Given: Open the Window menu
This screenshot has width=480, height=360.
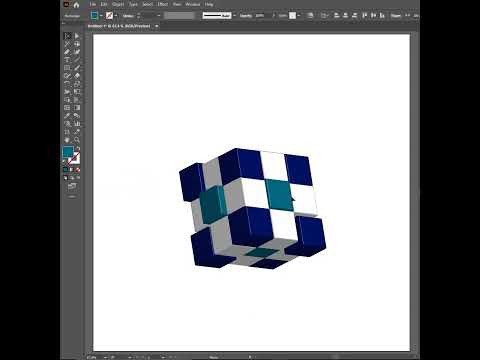Looking at the screenshot, I should tap(193, 4).
